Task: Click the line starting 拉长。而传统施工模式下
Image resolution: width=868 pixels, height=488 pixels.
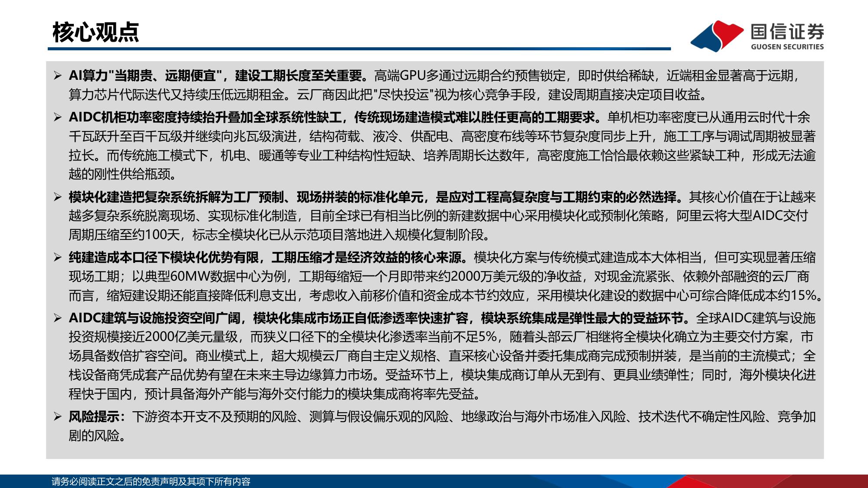Action: click(x=442, y=155)
